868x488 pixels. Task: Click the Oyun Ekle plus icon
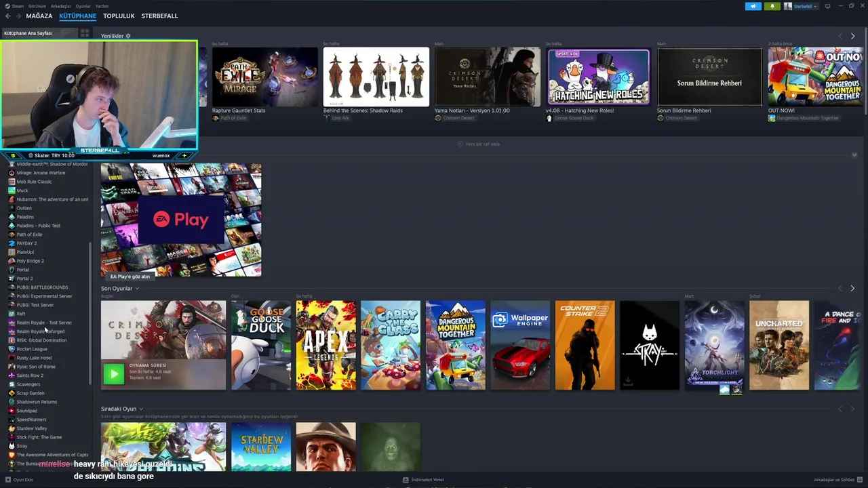[x=7, y=480]
